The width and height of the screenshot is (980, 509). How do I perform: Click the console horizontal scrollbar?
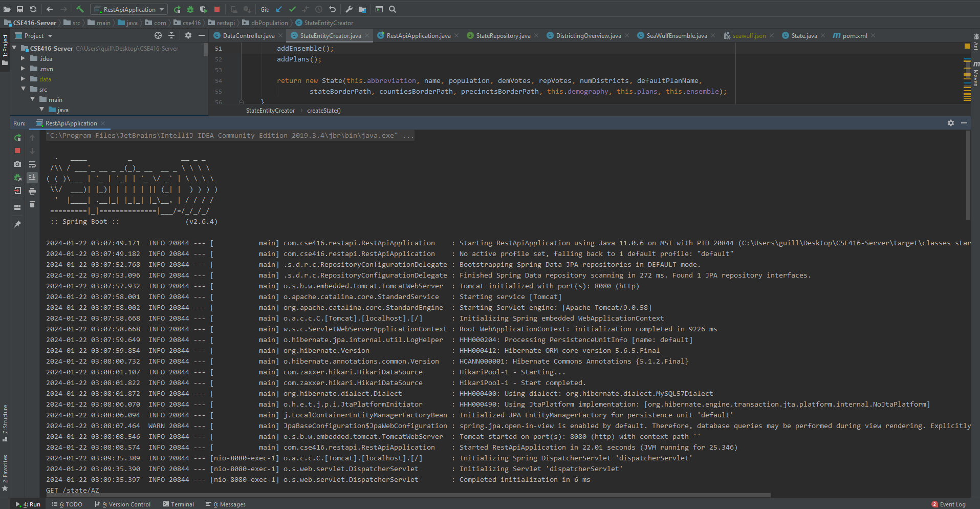coord(409,495)
